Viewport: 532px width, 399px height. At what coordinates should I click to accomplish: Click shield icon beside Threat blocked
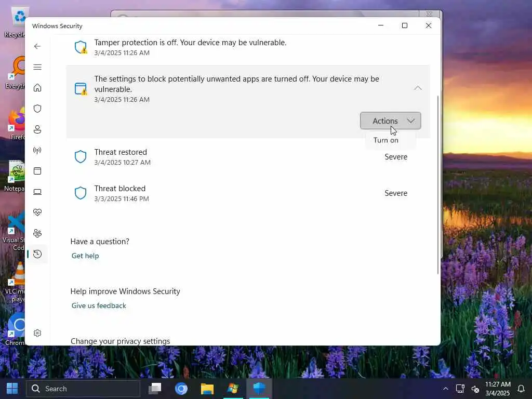point(81,193)
